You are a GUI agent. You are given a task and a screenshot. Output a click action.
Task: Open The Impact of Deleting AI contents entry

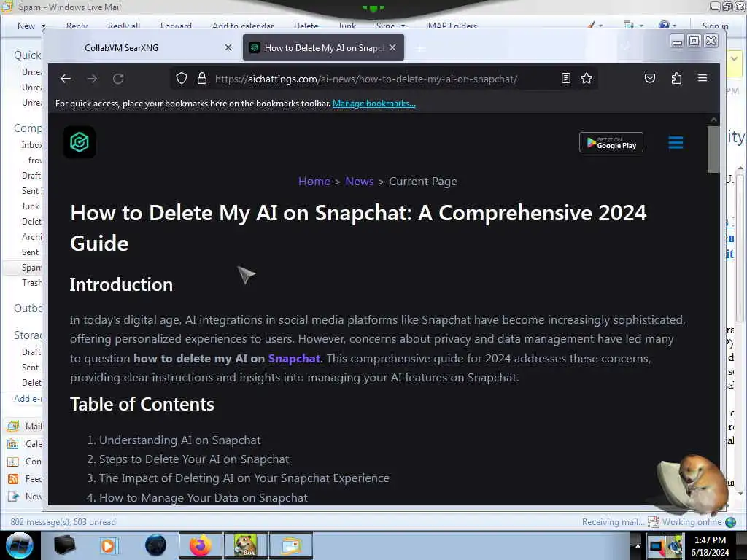[244, 478]
